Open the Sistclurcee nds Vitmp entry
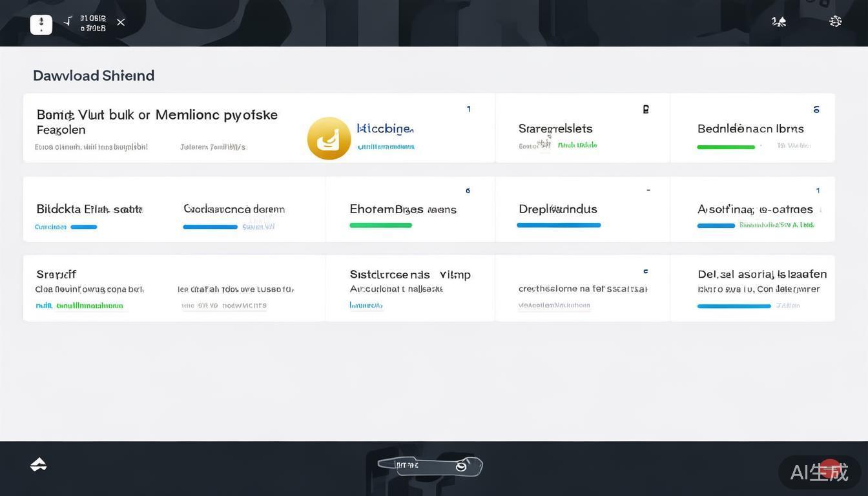The width and height of the screenshot is (868, 496). pyautogui.click(x=409, y=274)
